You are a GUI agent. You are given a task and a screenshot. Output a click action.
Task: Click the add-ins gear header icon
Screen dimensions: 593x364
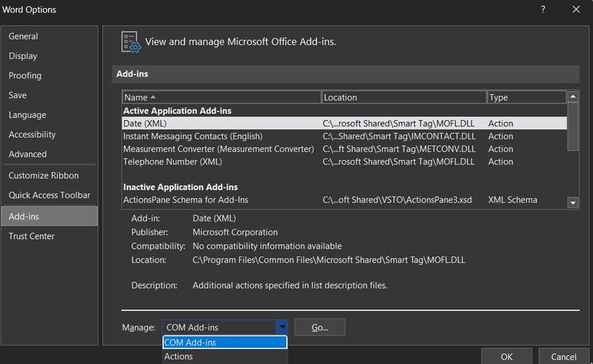(x=131, y=42)
